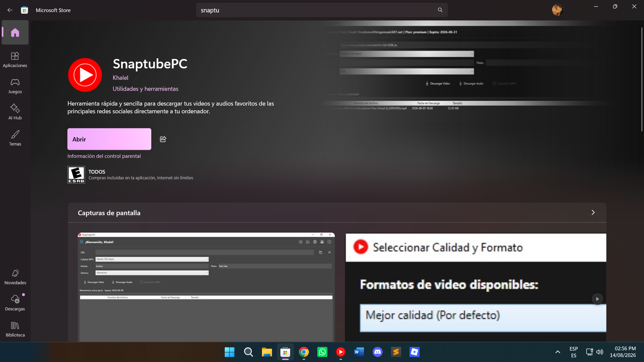Click the search magnifier icon
This screenshot has height=362, width=644.
coord(440,10)
